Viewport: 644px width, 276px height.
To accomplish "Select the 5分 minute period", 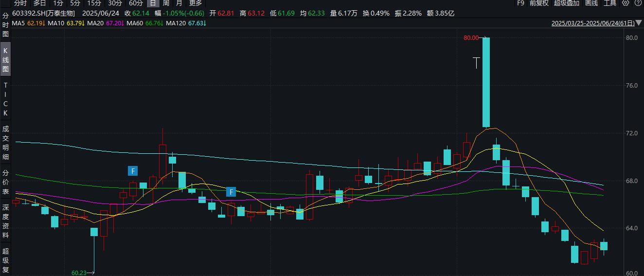I will coord(75,3).
